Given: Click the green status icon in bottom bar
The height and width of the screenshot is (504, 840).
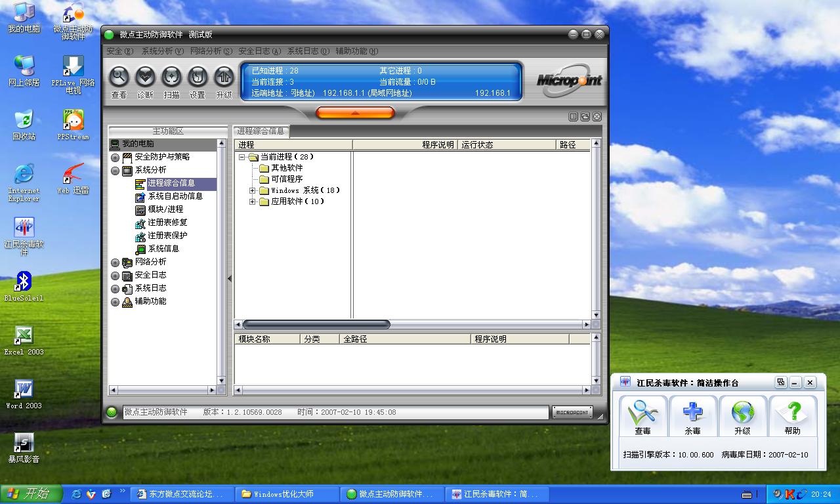Looking at the screenshot, I should click(x=112, y=412).
